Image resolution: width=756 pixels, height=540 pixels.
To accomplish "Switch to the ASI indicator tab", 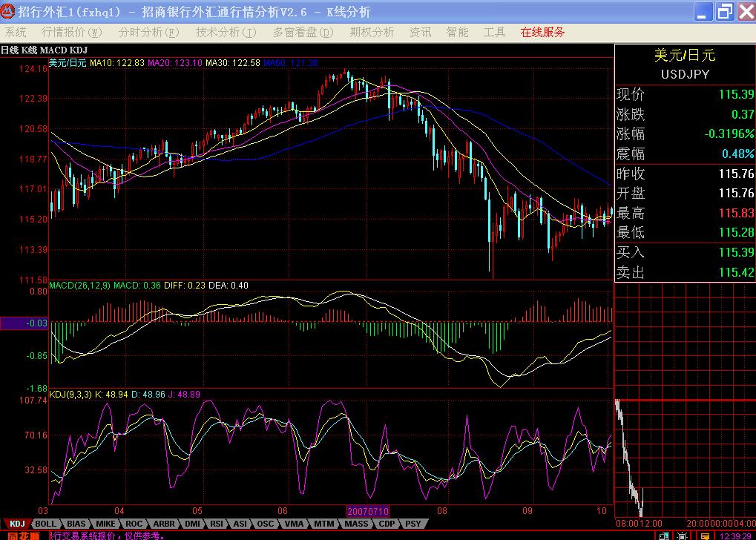I will tap(240, 524).
